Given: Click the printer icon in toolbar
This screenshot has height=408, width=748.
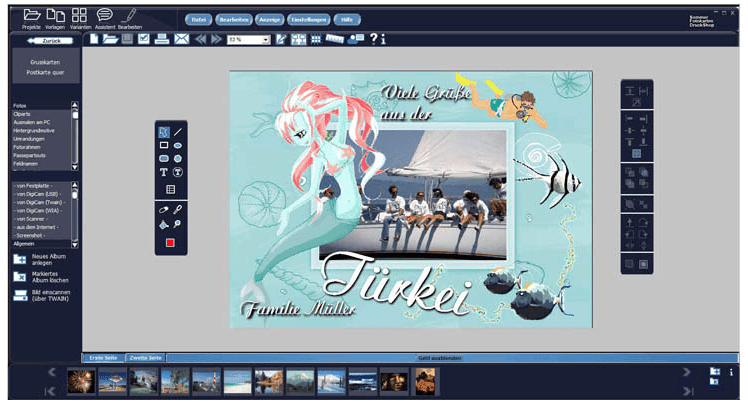Looking at the screenshot, I should coord(162,39).
